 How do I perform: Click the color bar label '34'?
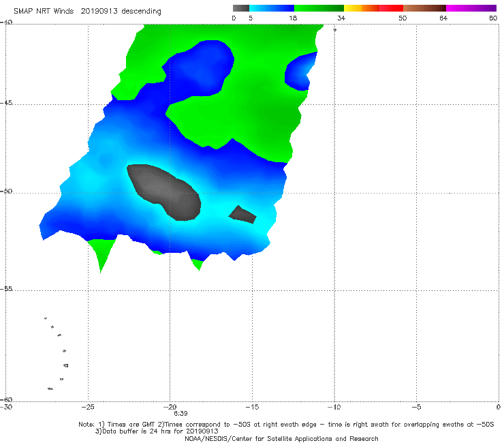point(341,18)
